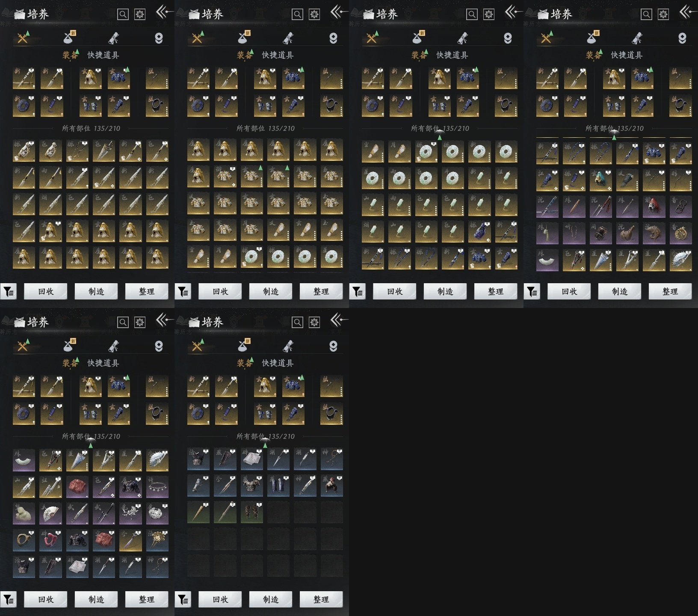This screenshot has width=698, height=616.
Task: Select the scroll icon in the second panel's category row
Action: (x=288, y=38)
